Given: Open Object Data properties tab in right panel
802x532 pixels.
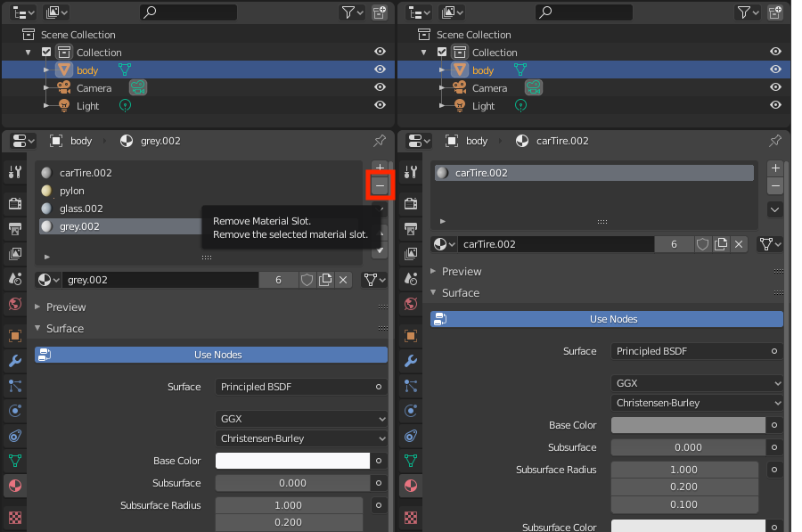Looking at the screenshot, I should click(x=411, y=461).
